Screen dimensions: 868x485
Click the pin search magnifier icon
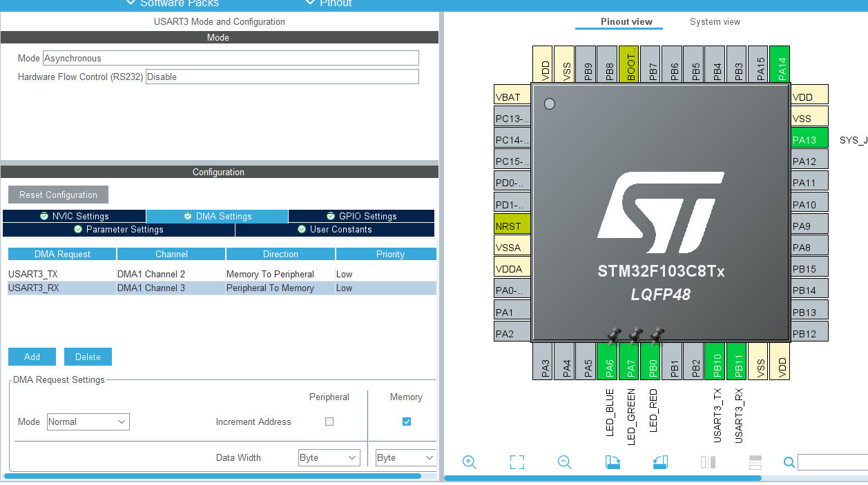click(x=789, y=462)
